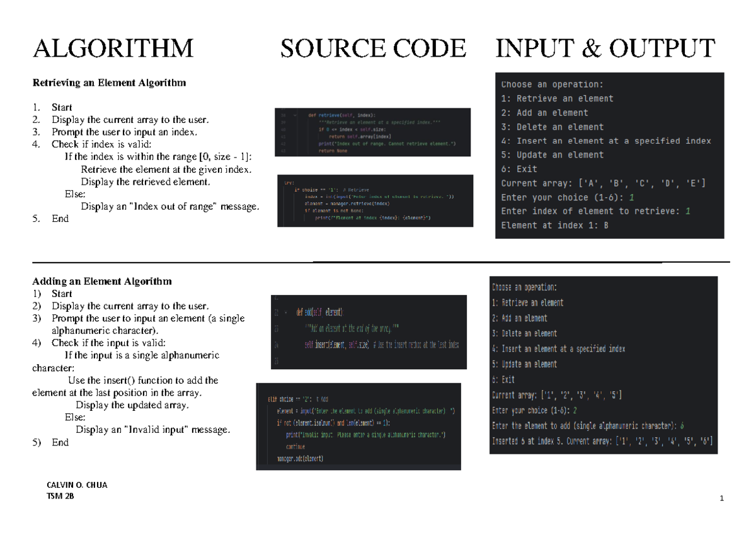Click "def retrieve(self, index):" code line

click(x=341, y=115)
